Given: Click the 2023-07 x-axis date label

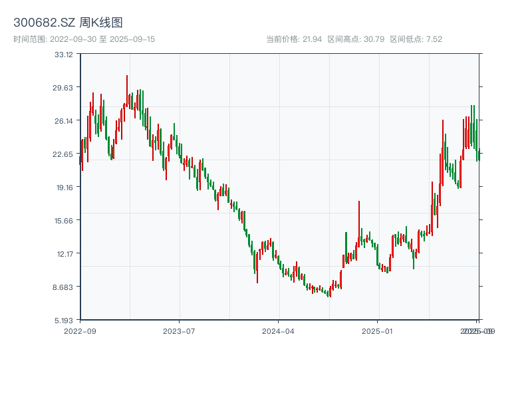Looking at the screenshot, I should [x=179, y=331].
